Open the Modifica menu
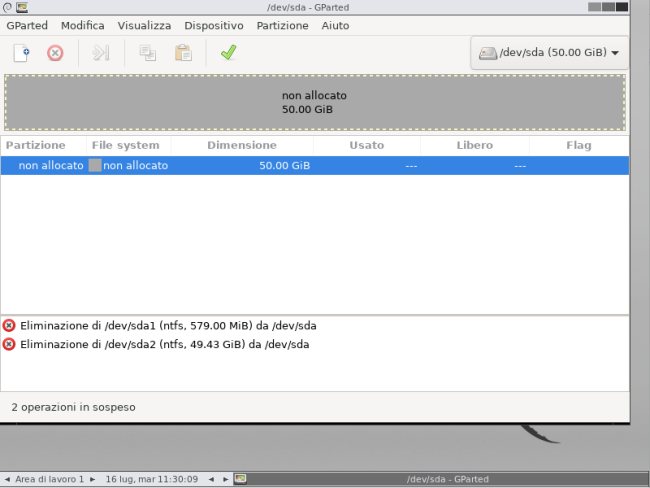The image size is (650, 488). tap(82, 26)
